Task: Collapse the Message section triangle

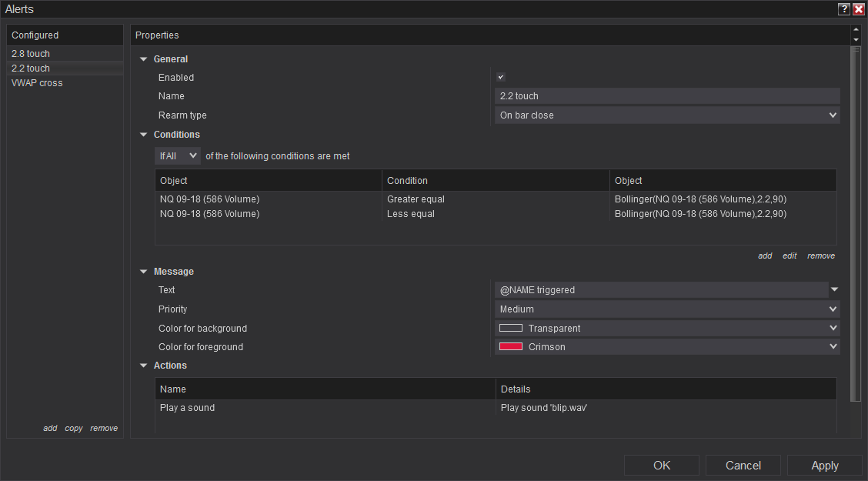Action: click(x=143, y=272)
